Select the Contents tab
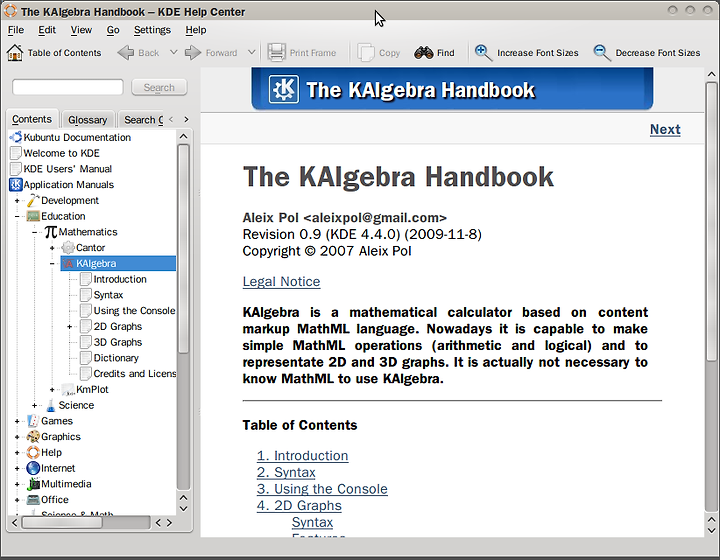Viewport: 720px width, 560px height. (32, 119)
